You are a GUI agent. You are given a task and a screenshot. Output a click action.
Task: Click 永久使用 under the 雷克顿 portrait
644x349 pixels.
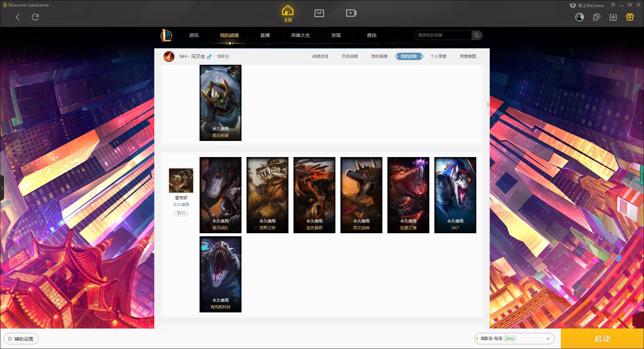(x=181, y=204)
